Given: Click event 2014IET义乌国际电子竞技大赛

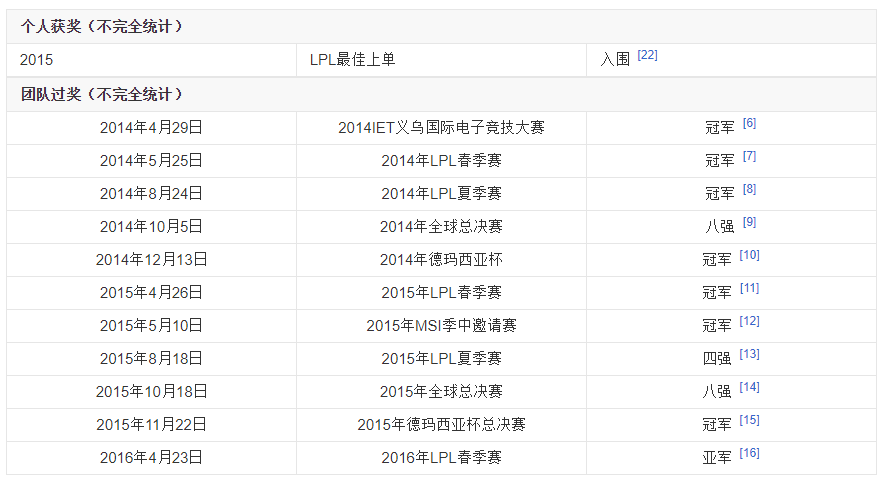Looking at the screenshot, I should click(x=441, y=128).
